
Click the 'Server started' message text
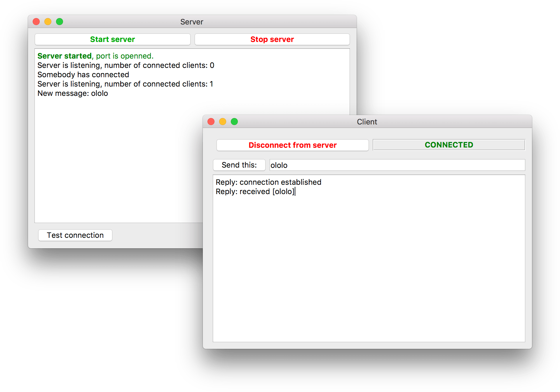click(64, 56)
